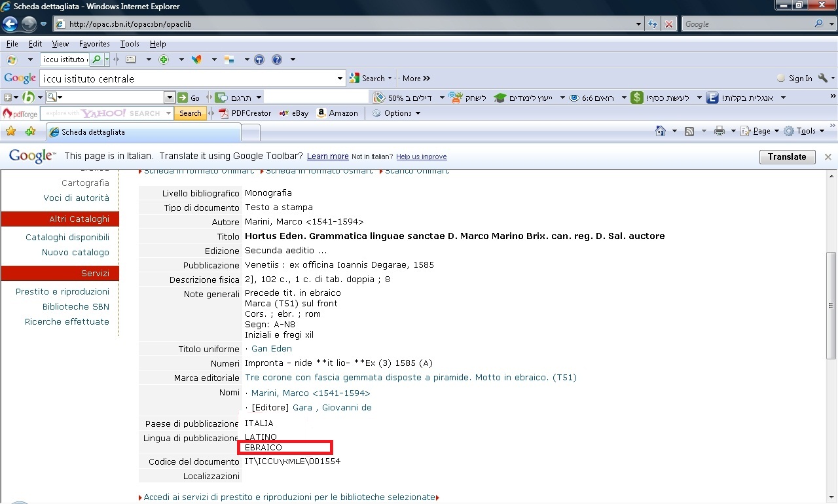Open Favorites Center star icon
Image resolution: width=838 pixels, height=504 pixels.
click(x=11, y=132)
